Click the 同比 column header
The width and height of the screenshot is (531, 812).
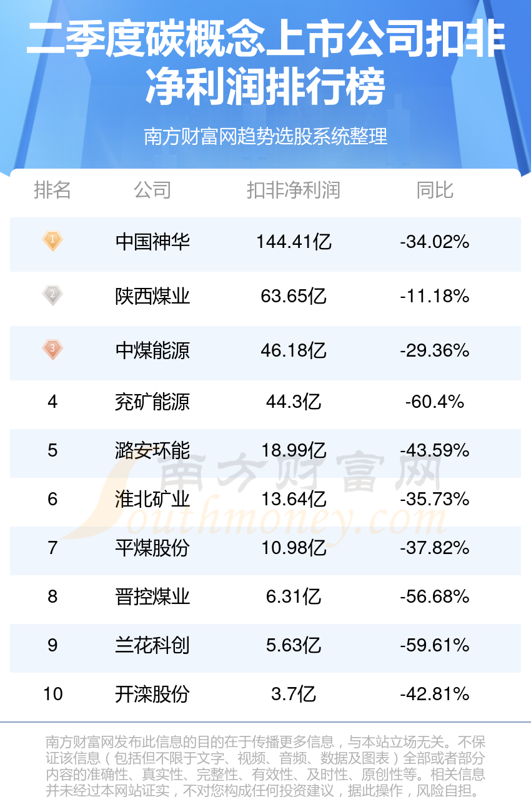click(435, 190)
